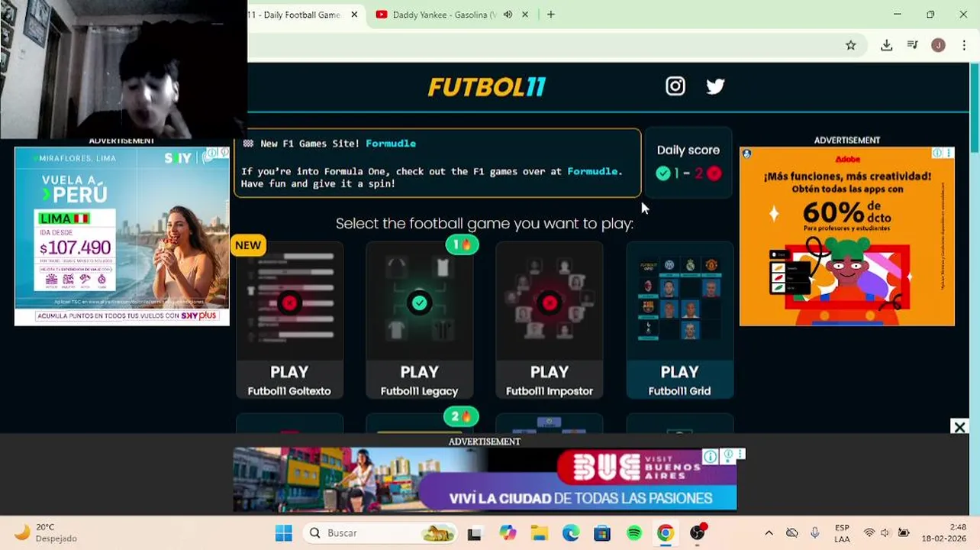Open File Explorer from the taskbar
Screen dimensions: 980x550
click(x=539, y=533)
